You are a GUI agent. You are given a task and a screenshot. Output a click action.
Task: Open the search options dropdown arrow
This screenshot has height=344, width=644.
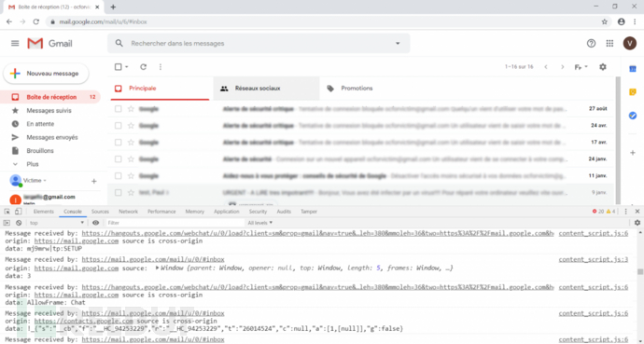pos(398,43)
